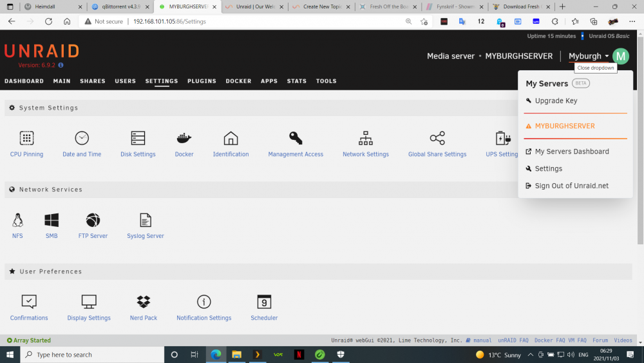Click version info icon beside 6.9.2
Screen dimensions: 644x363
61,65
